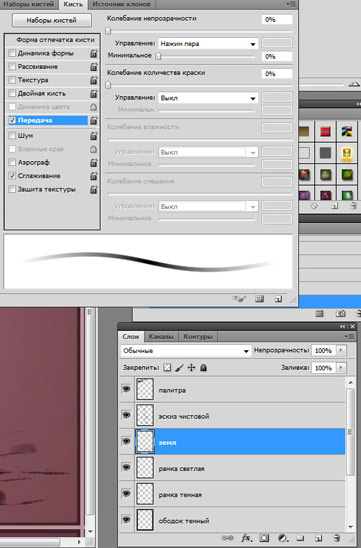361x548 pixels.
Task: Click lock icon beside Текстура
Action: pyautogui.click(x=94, y=80)
